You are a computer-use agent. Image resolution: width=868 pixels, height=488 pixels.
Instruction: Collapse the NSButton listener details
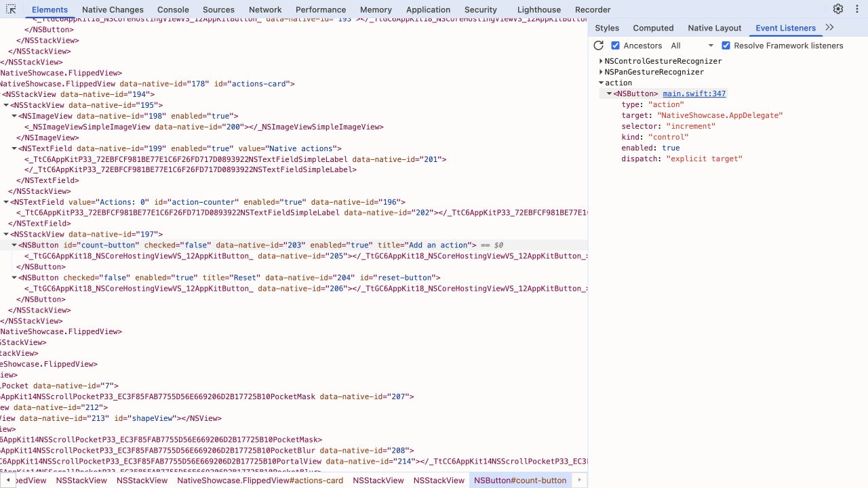609,94
